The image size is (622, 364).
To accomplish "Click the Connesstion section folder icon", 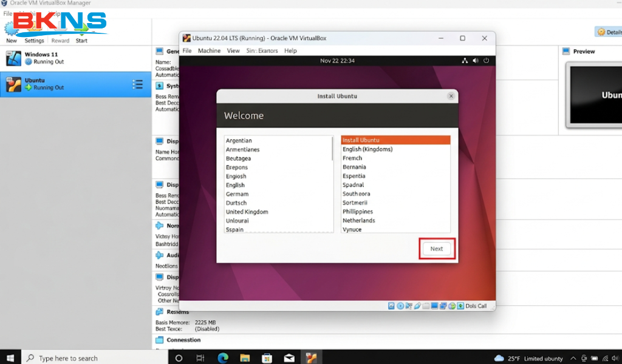I will coord(160,340).
